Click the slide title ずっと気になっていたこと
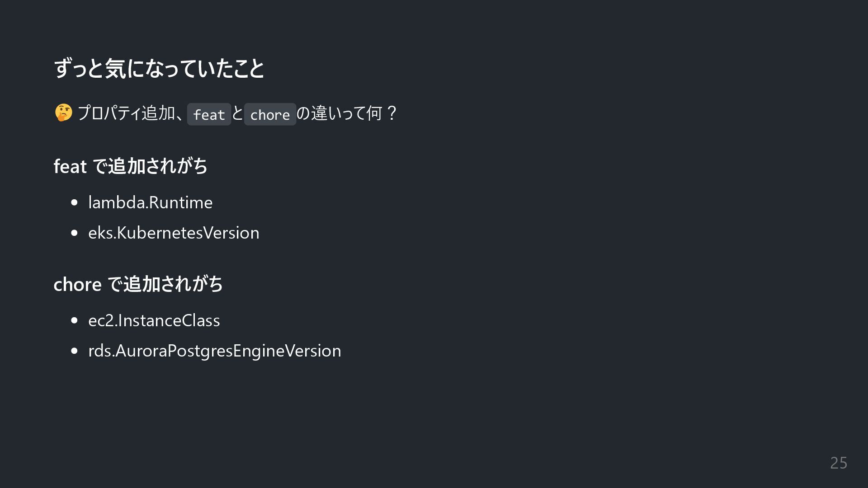Screen dimensions: 868x488 click(159, 69)
